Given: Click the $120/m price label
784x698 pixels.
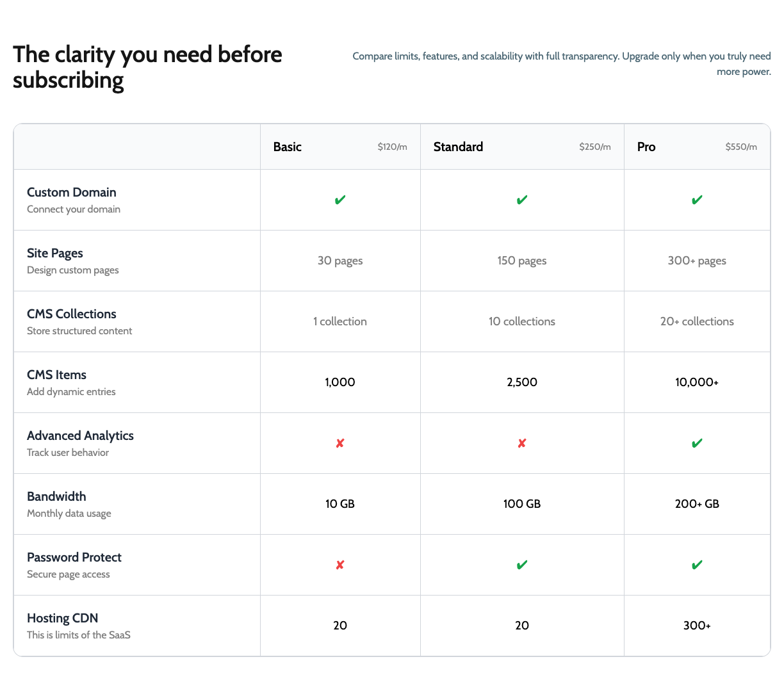Looking at the screenshot, I should click(392, 147).
